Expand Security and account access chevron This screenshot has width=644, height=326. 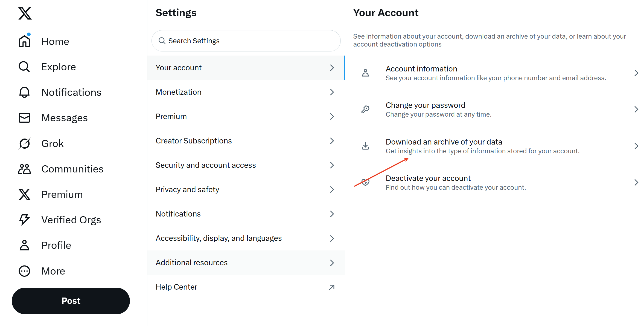coord(332,165)
